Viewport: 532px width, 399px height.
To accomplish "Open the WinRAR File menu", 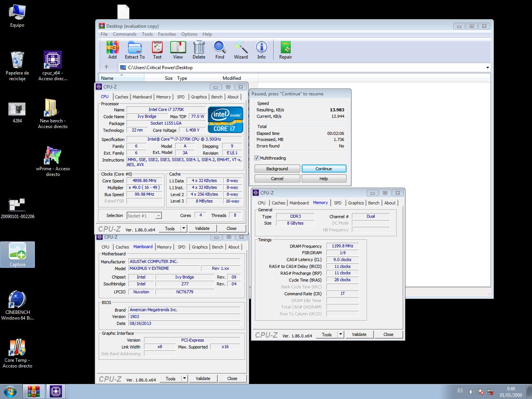I will pyautogui.click(x=104, y=34).
